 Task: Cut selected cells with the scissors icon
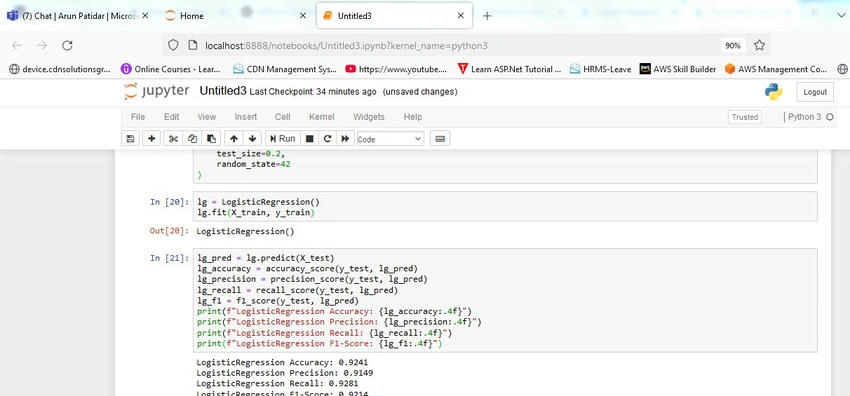point(173,139)
